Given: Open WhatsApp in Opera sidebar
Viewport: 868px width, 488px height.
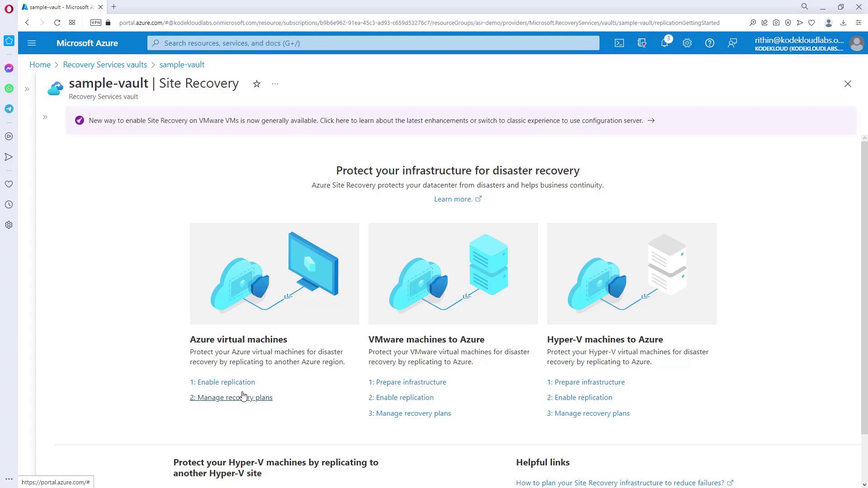Looking at the screenshot, I should pos(9,89).
